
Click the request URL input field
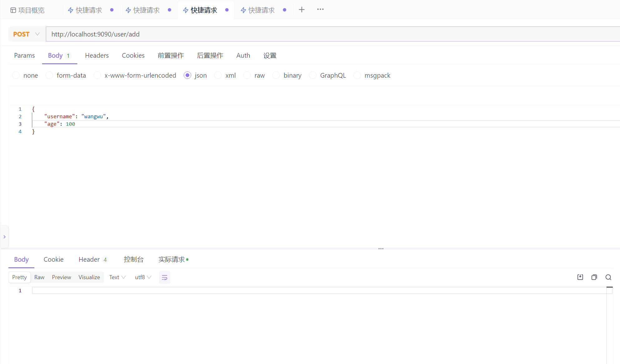pyautogui.click(x=333, y=34)
